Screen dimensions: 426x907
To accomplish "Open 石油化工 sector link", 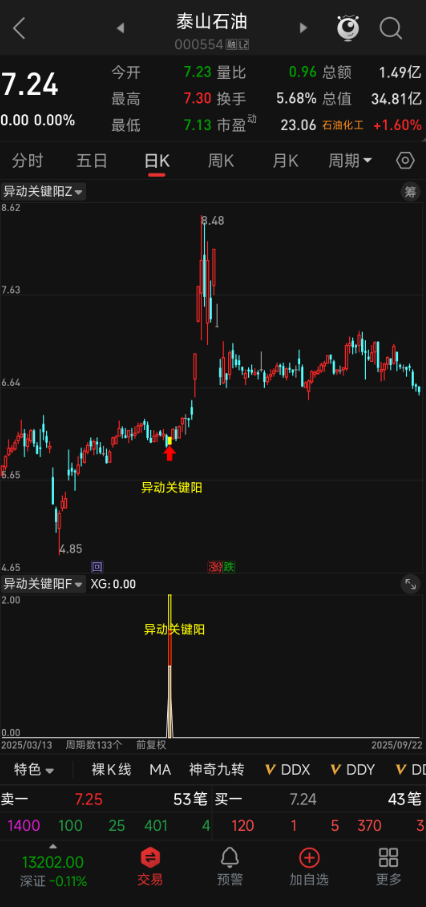I will click(343, 125).
